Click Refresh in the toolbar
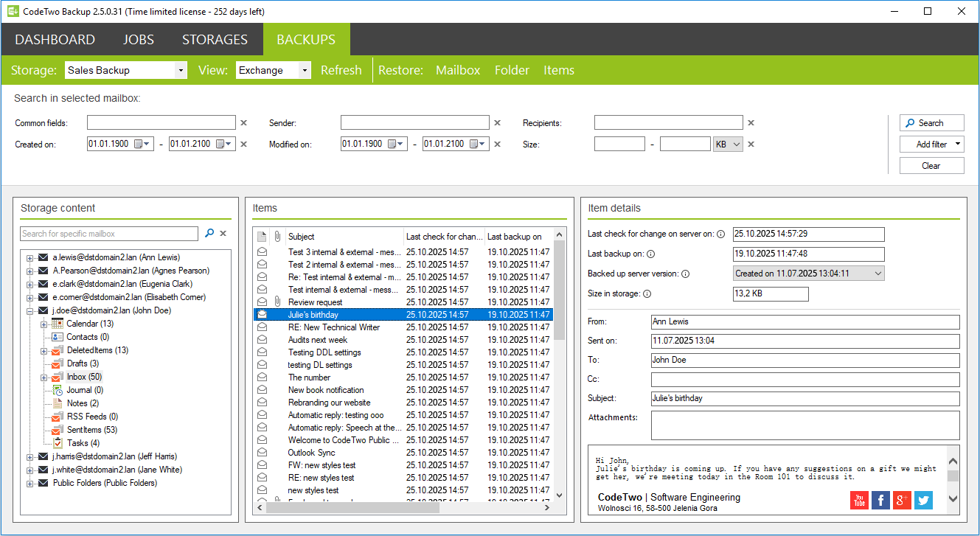980x536 pixels. [341, 70]
